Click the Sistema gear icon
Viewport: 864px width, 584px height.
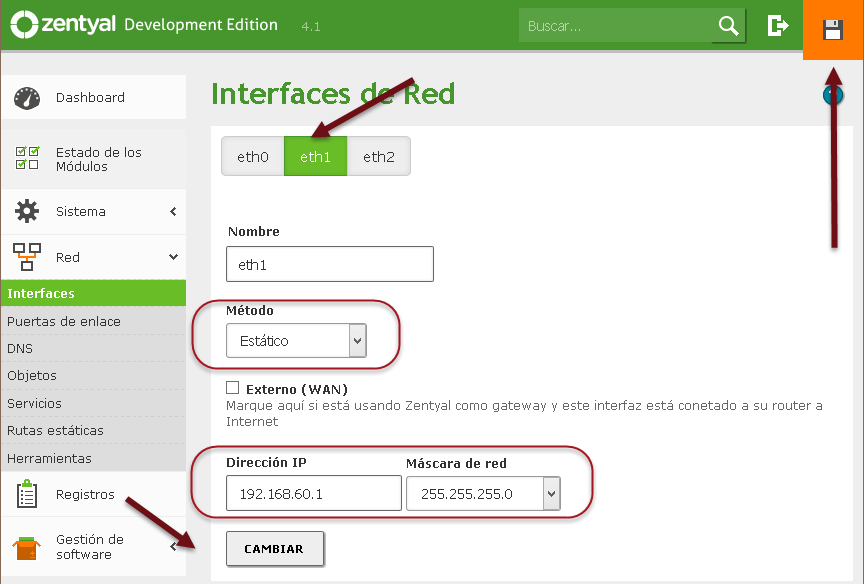pyautogui.click(x=27, y=211)
